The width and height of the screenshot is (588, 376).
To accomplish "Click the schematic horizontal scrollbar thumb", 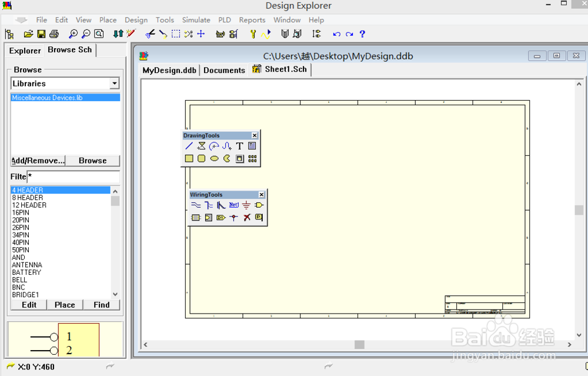I will [x=359, y=344].
